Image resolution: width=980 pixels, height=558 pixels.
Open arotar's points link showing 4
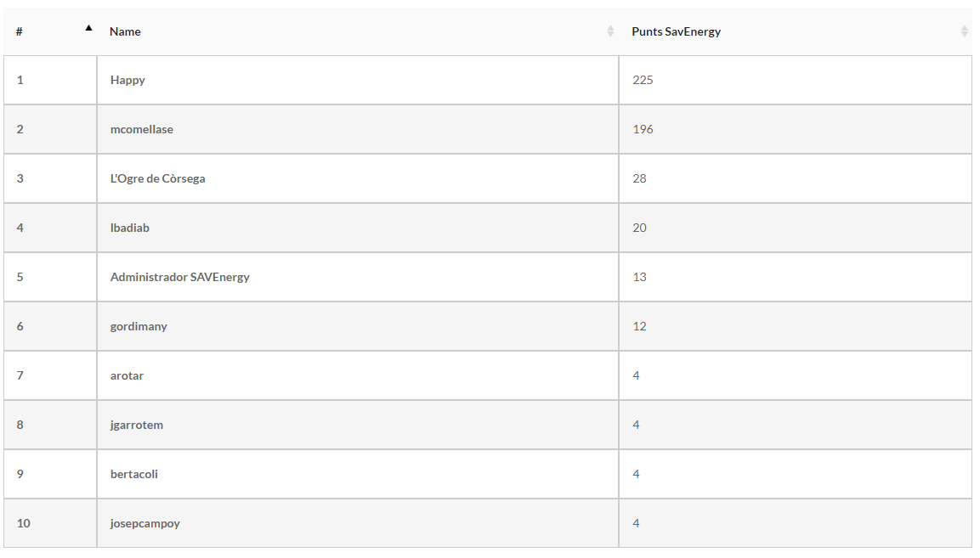click(x=637, y=375)
